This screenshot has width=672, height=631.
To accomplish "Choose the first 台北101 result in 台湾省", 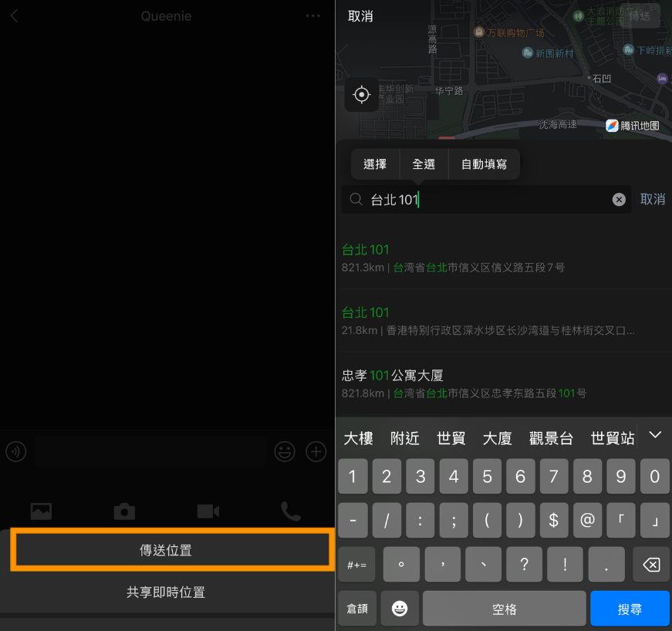I will coord(454,258).
